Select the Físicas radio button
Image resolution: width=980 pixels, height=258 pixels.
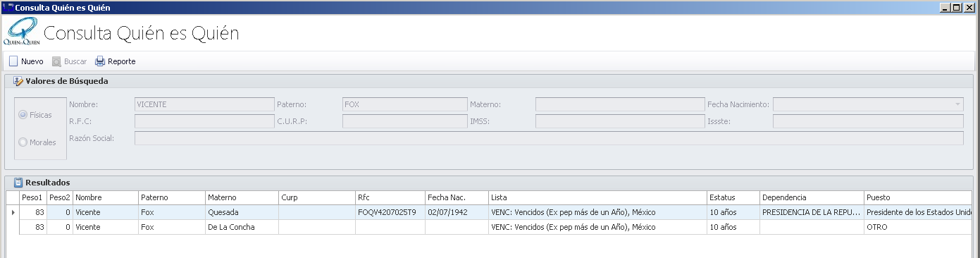(x=23, y=114)
